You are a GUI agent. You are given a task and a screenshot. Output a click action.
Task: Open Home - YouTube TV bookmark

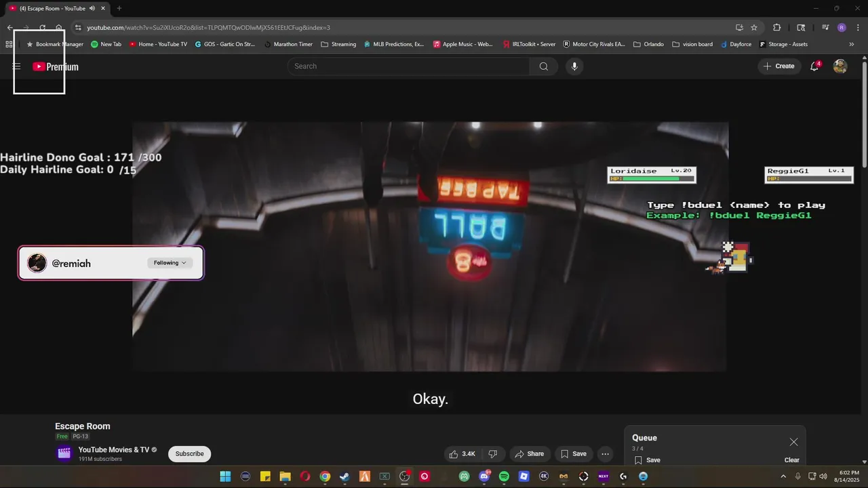point(158,44)
